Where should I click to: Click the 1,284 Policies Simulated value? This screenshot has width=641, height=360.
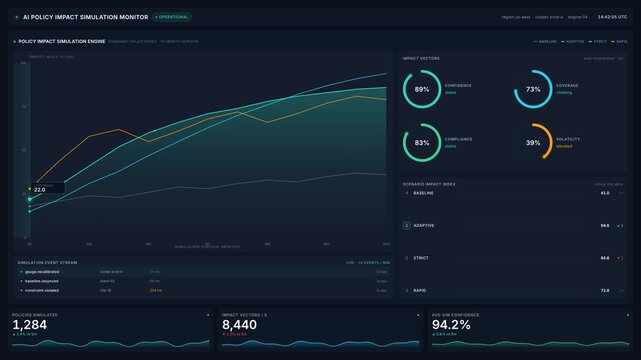(29, 325)
